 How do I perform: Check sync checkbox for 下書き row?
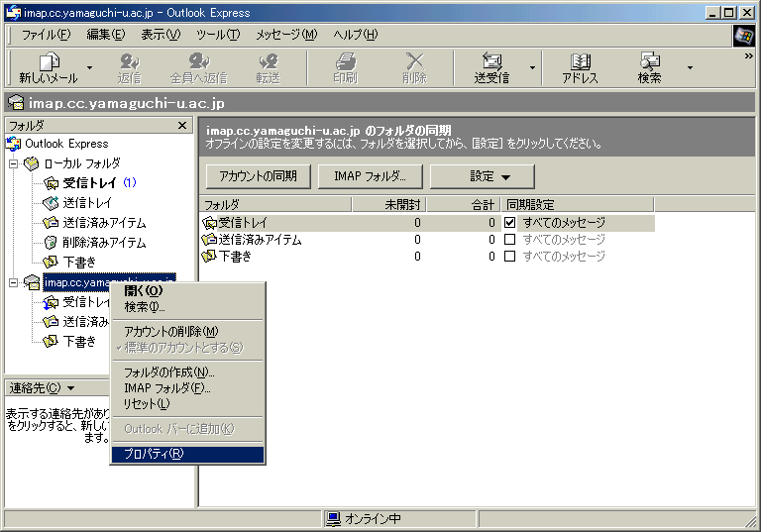click(509, 256)
